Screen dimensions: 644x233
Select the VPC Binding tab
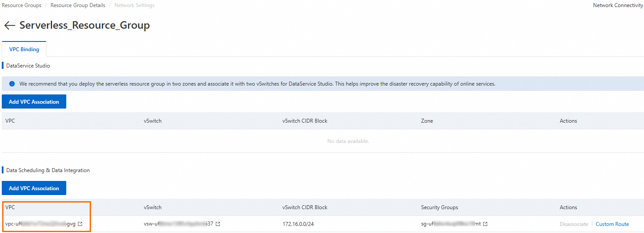(x=24, y=49)
